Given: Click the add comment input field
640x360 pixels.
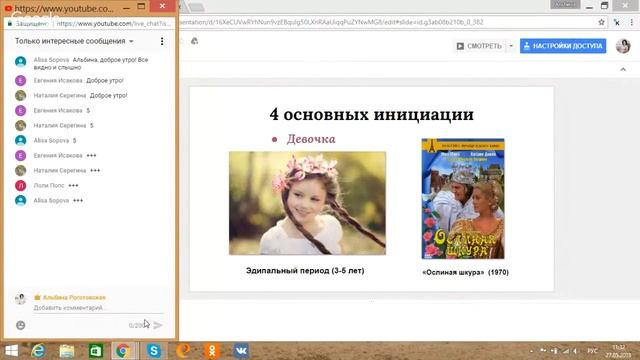Looking at the screenshot, I should click(x=98, y=308).
